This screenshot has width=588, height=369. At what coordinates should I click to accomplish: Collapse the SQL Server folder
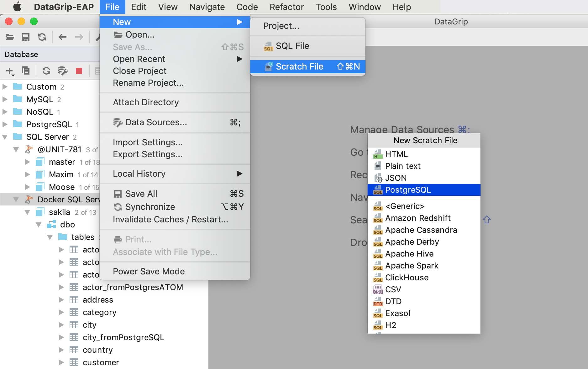(x=5, y=137)
